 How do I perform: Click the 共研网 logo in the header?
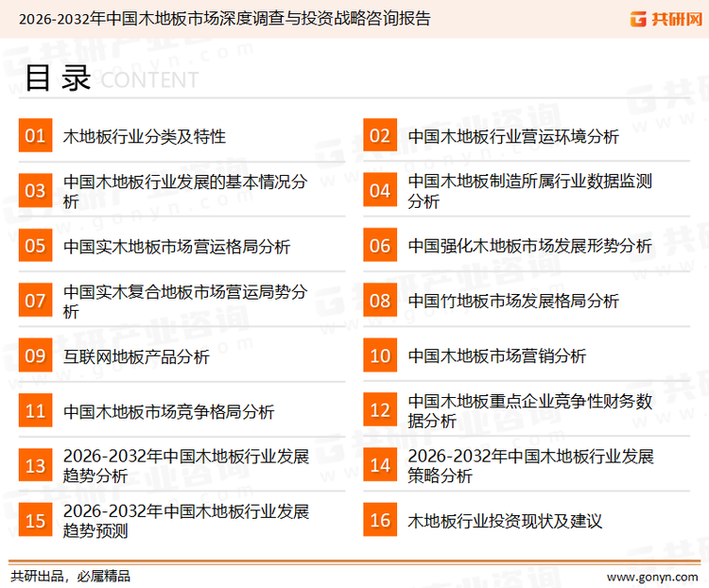click(x=666, y=19)
